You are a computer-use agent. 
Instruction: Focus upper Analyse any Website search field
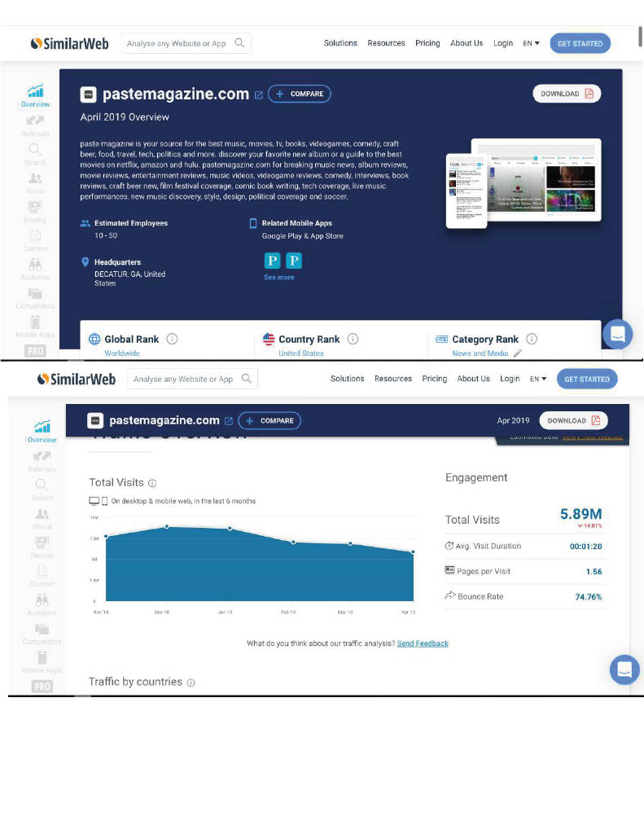tap(186, 43)
